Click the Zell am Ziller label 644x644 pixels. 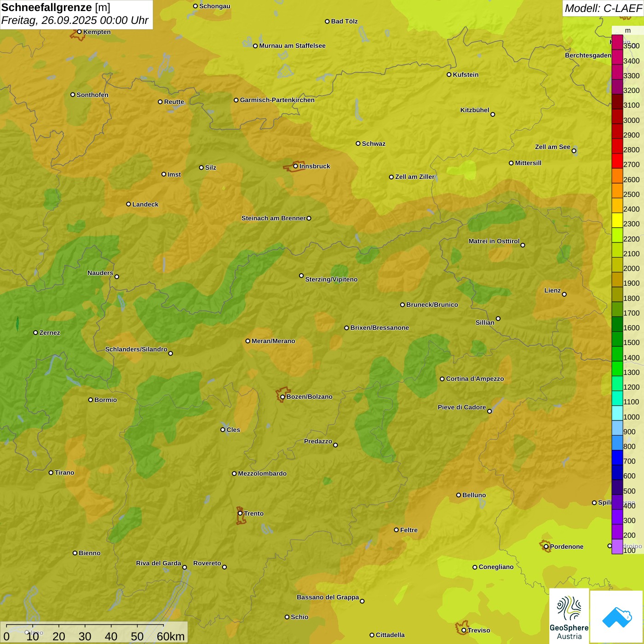[x=415, y=177]
